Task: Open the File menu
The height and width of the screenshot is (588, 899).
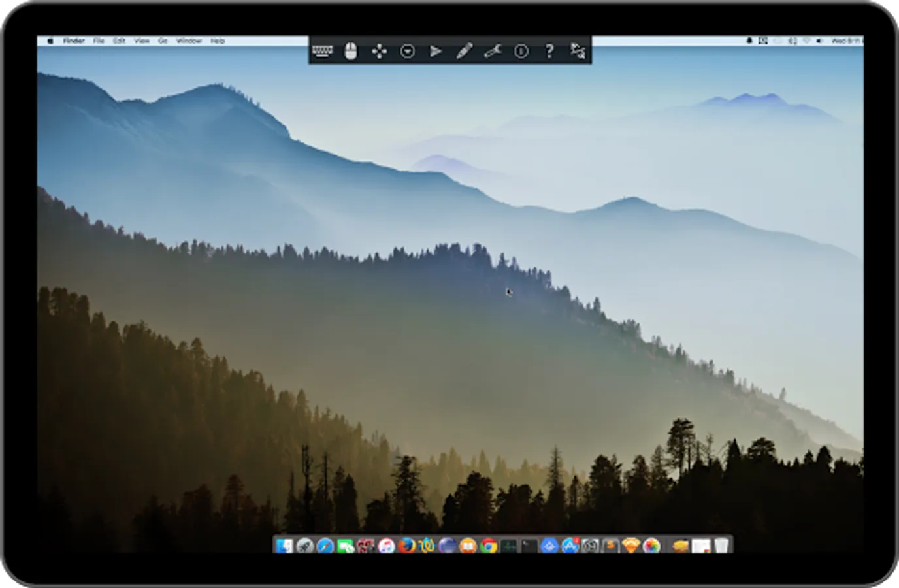Action: (x=99, y=41)
